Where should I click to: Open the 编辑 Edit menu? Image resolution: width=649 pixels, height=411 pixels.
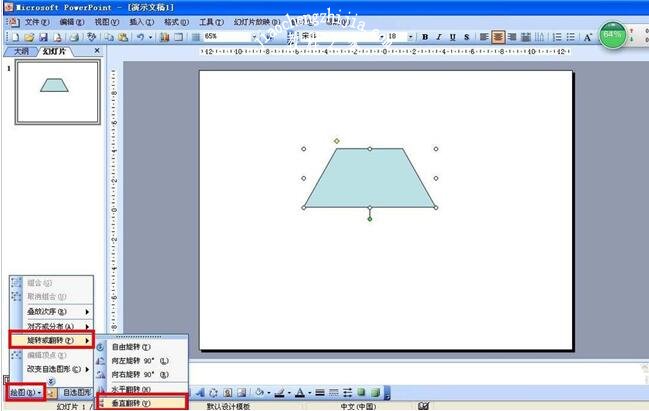click(x=71, y=22)
